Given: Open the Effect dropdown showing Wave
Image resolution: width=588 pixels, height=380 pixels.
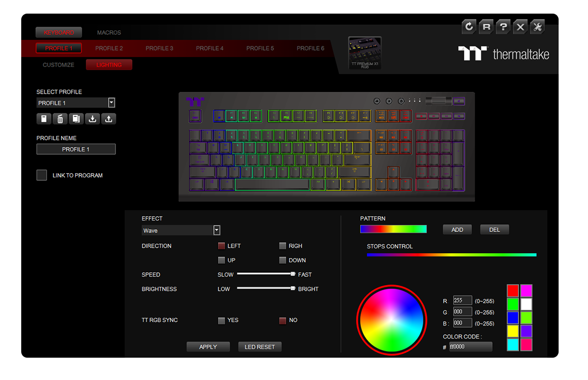Looking at the screenshot, I should click(x=217, y=230).
